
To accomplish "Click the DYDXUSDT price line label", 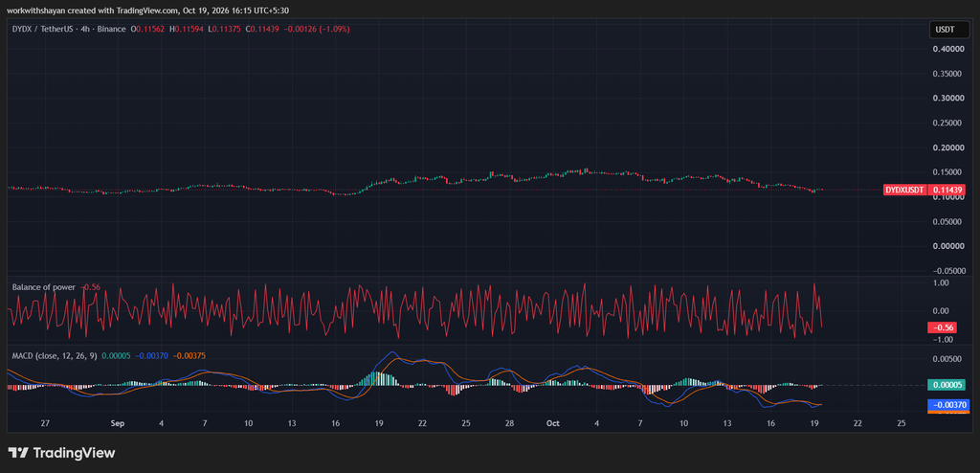I will click(904, 190).
